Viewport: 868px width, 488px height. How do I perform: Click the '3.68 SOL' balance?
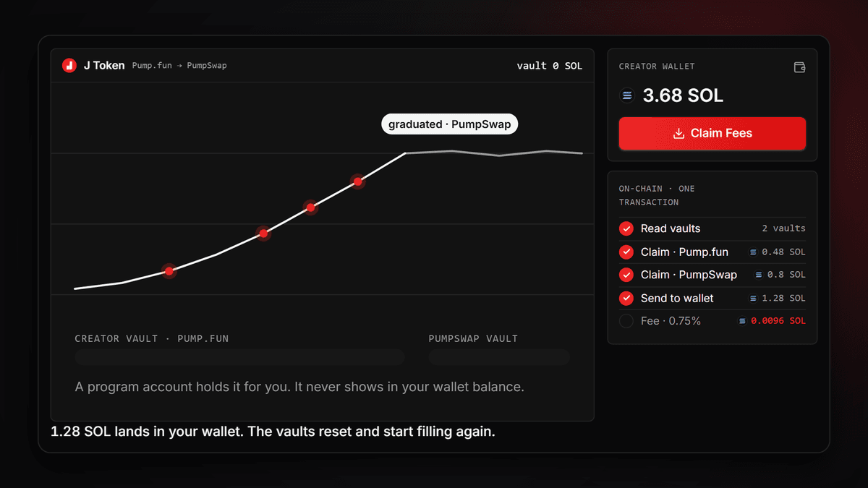coord(683,95)
